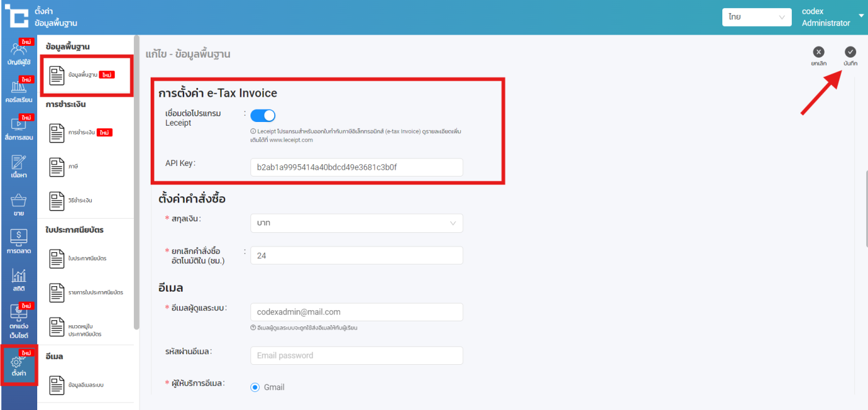Open the statistics chart sidebar icon

point(19,279)
